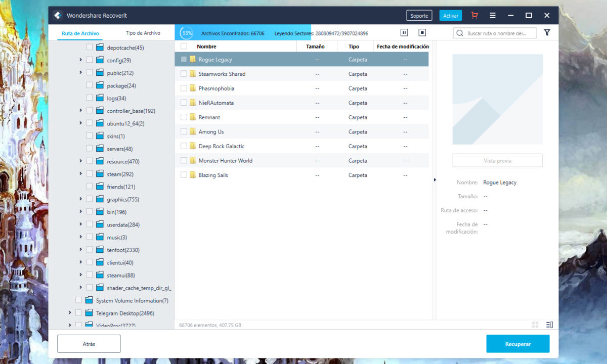This screenshot has height=364, width=607.
Task: Check the Among Us folder checkbox
Action: [184, 132]
